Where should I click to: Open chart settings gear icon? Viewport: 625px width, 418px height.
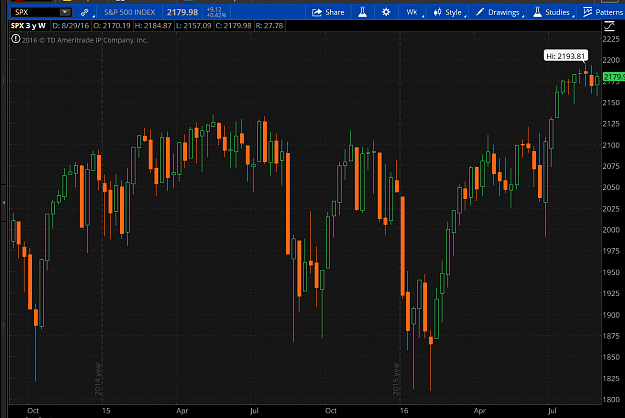coord(386,12)
